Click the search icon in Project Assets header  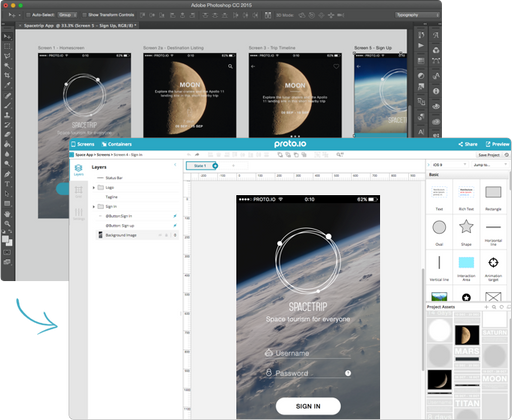pyautogui.click(x=494, y=307)
